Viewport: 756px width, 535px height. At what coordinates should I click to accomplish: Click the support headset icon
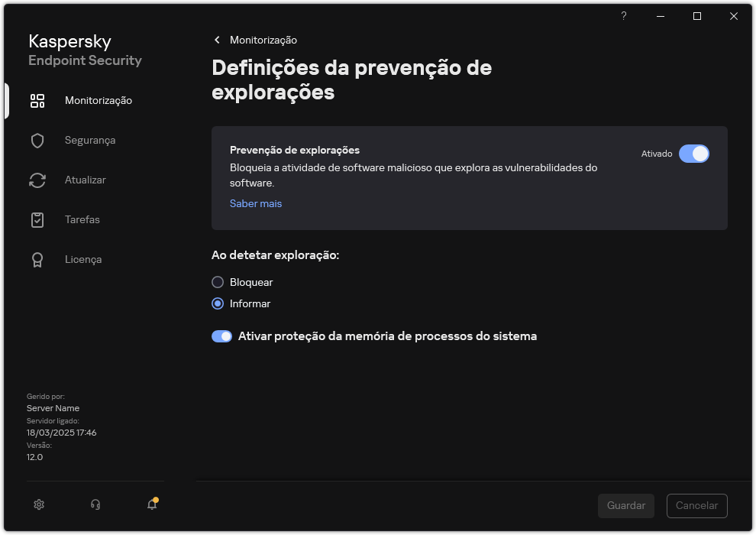[x=95, y=504]
